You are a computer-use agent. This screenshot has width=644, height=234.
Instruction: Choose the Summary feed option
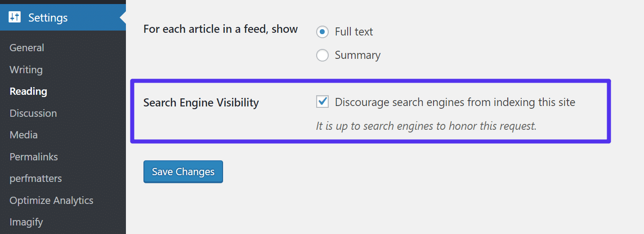(322, 55)
